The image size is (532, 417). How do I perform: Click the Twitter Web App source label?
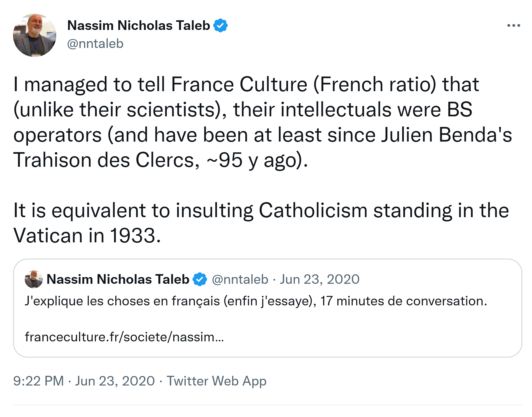pos(216,381)
